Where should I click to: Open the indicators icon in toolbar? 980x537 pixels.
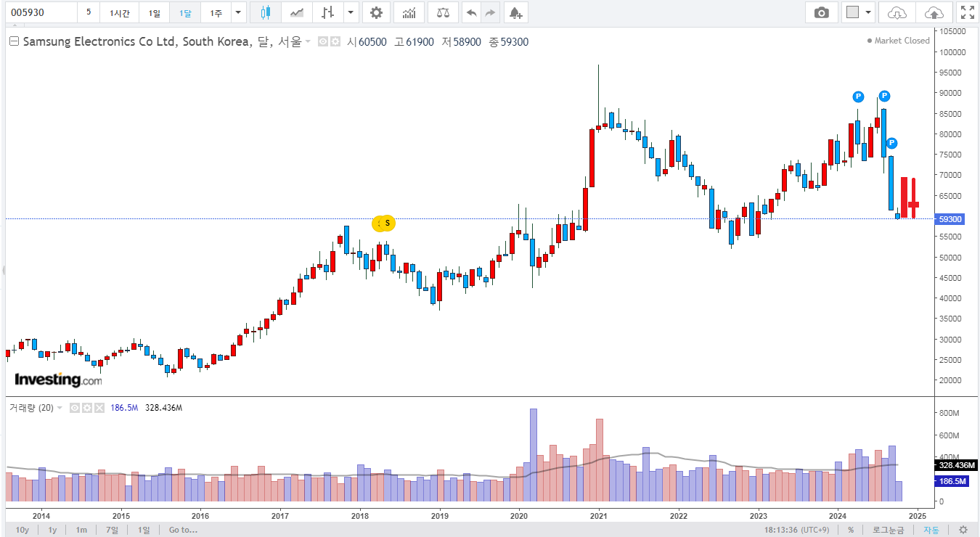[409, 12]
